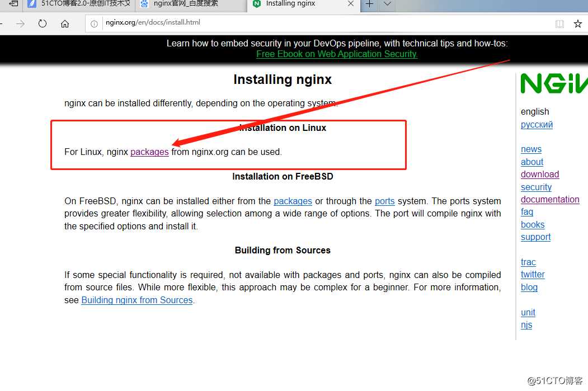Open the books sidebar link
Image resolution: width=588 pixels, height=391 pixels.
coord(533,224)
